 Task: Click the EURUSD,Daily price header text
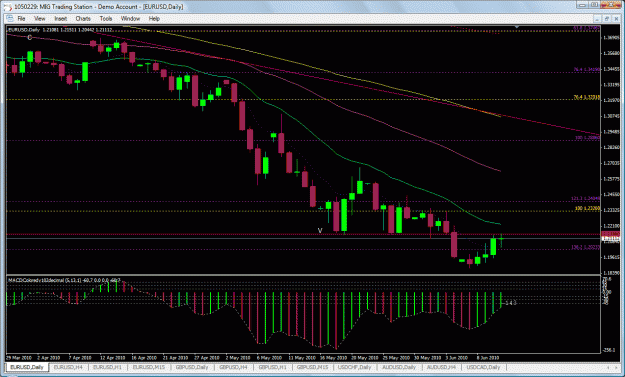60,30
